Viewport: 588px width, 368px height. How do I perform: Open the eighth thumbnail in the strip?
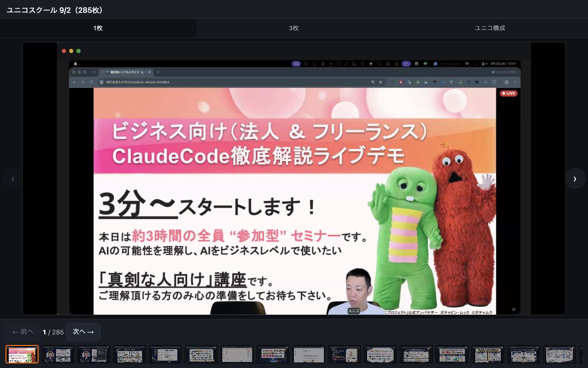coord(273,354)
